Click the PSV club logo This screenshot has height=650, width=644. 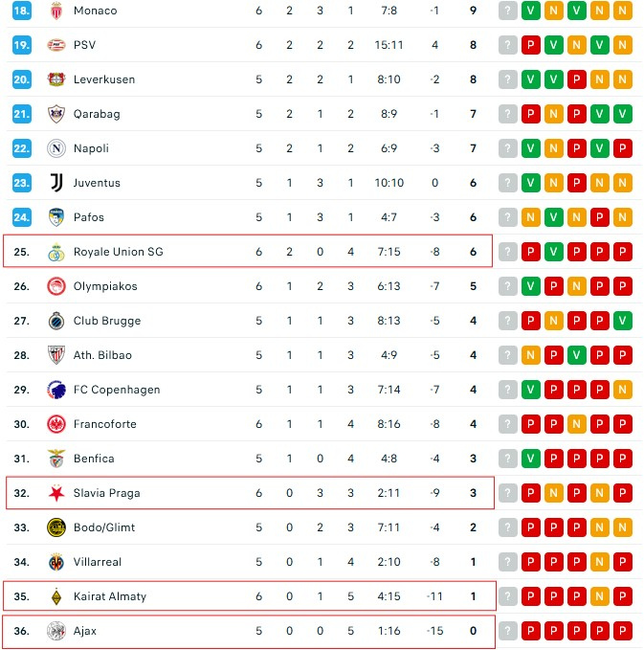pos(56,45)
